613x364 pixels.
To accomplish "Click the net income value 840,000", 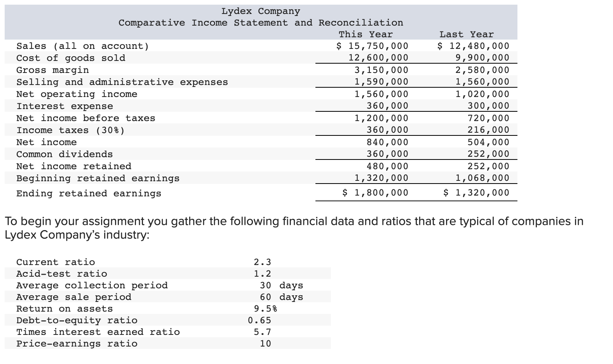I will (388, 142).
